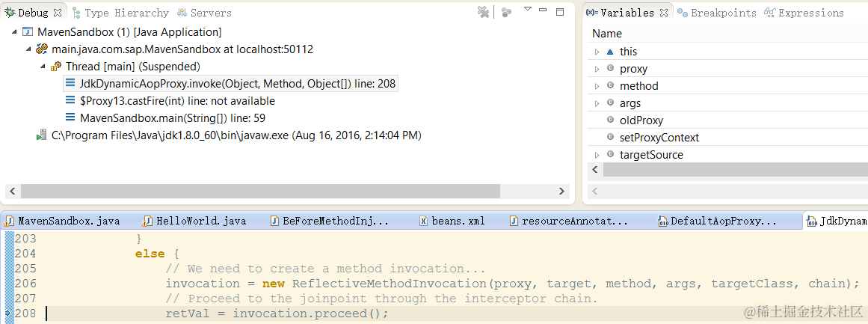Click Debug view scroll right arrow

(562, 191)
